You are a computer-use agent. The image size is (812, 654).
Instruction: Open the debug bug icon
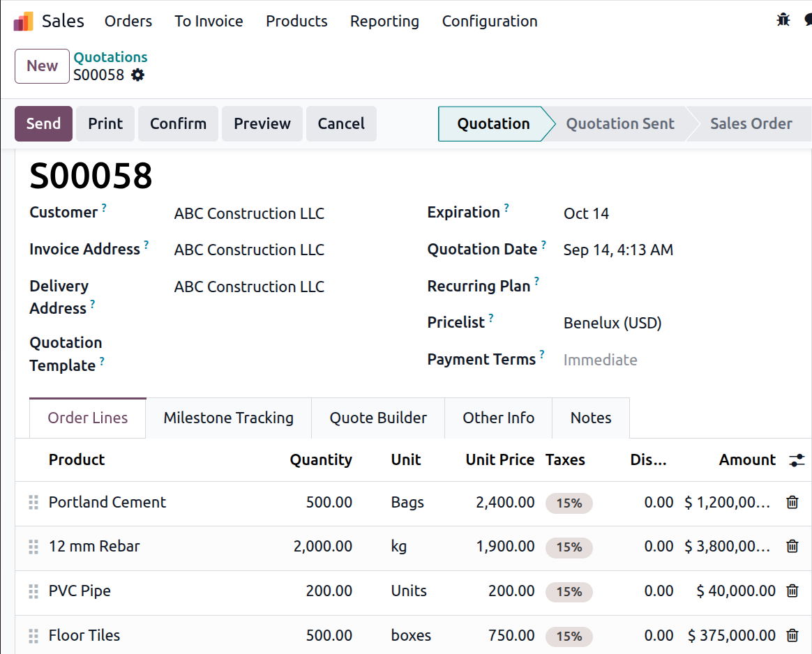(x=783, y=20)
